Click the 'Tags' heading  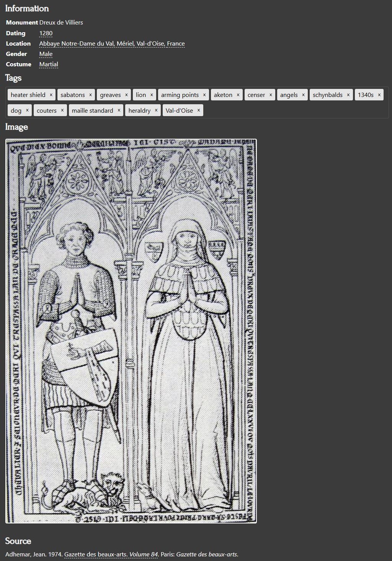click(13, 78)
